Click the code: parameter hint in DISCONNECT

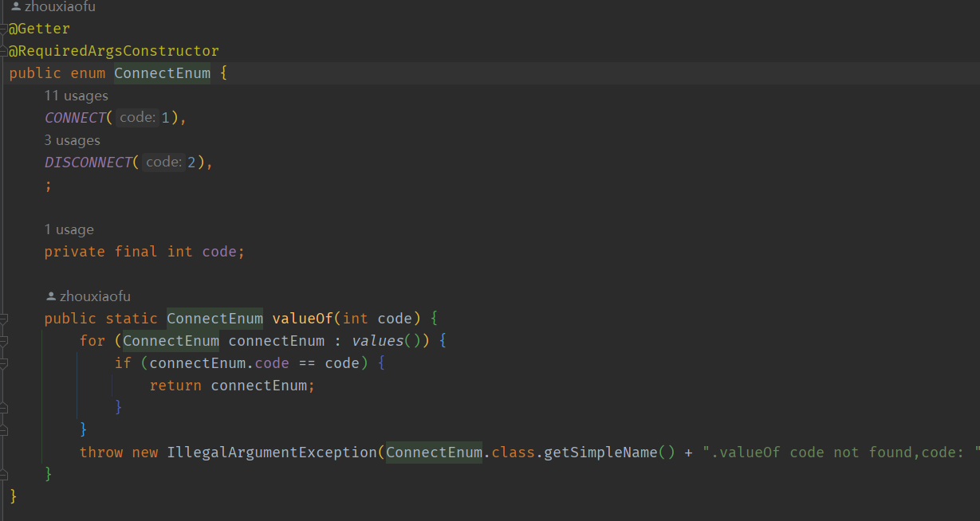pyautogui.click(x=163, y=163)
